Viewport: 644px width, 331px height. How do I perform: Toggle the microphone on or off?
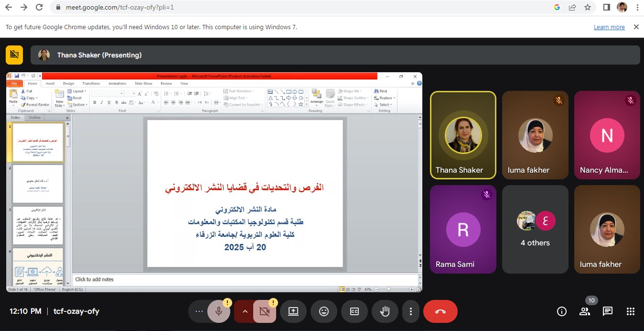(x=219, y=311)
